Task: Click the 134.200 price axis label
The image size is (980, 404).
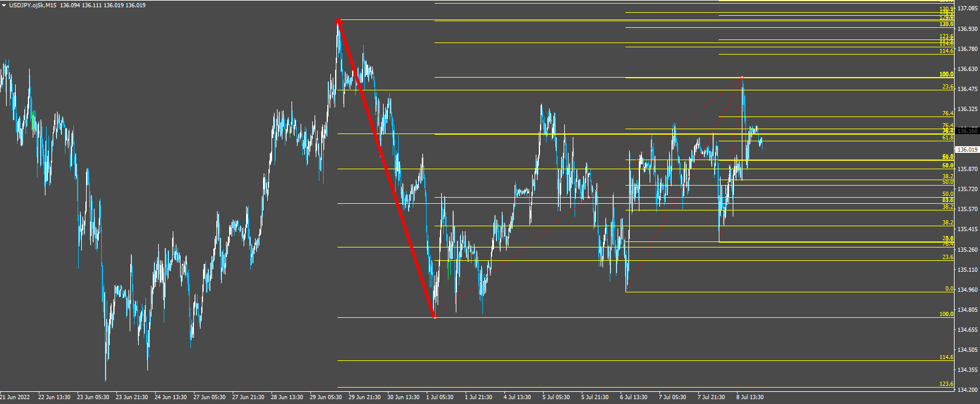Action: tap(967, 390)
